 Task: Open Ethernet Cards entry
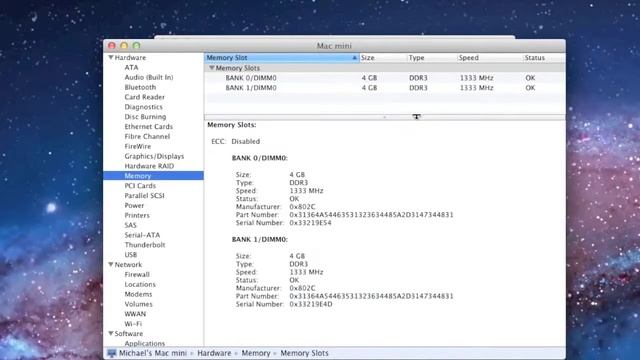point(149,127)
